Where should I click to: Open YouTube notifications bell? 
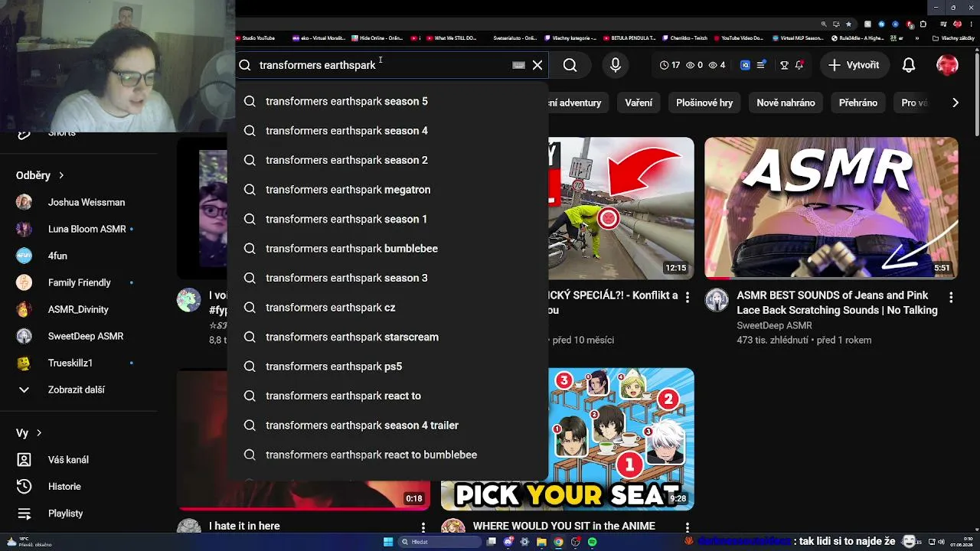tap(909, 65)
